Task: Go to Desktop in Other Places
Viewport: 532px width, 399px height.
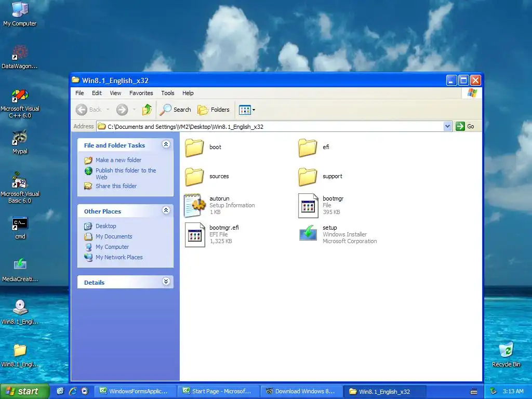Action: pyautogui.click(x=106, y=226)
